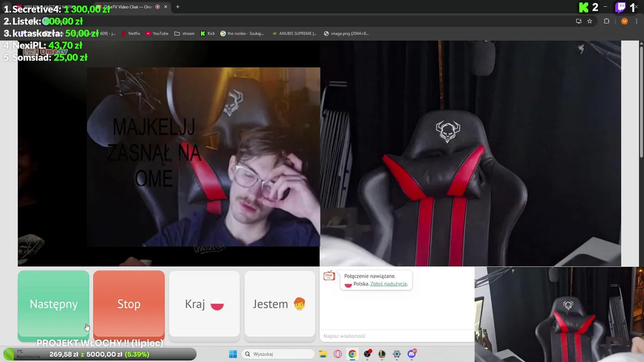Screen dimensions: 644x362
Task: Open Opera GX from taskbar
Action: (x=338, y=354)
